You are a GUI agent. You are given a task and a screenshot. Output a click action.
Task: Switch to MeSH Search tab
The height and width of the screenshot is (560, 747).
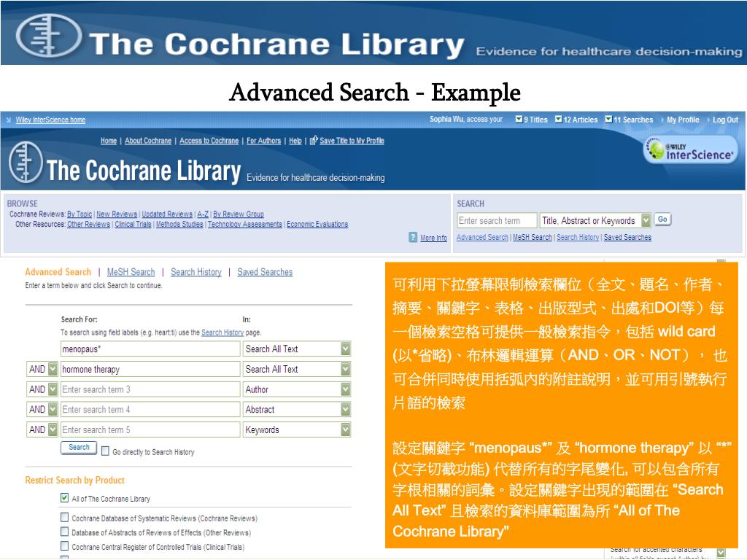pos(131,272)
